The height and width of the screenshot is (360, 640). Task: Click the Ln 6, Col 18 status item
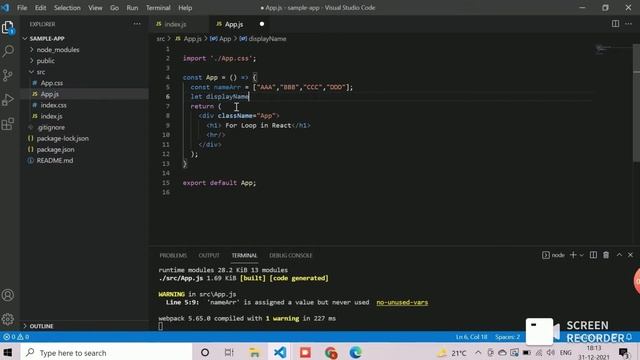coord(471,337)
